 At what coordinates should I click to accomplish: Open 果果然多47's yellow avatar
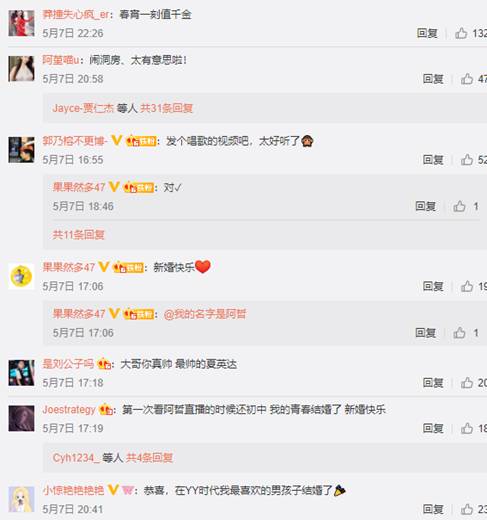tap(21, 276)
